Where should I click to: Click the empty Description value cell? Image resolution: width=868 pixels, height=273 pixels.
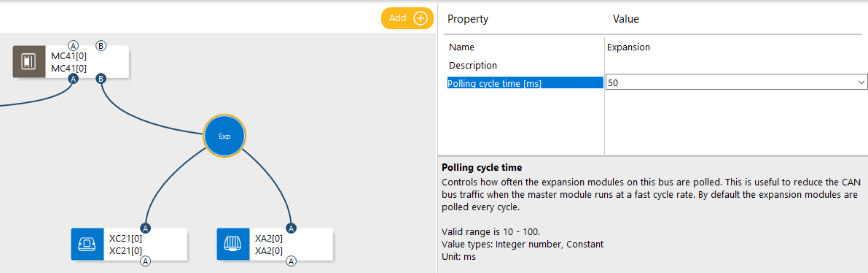click(x=736, y=66)
